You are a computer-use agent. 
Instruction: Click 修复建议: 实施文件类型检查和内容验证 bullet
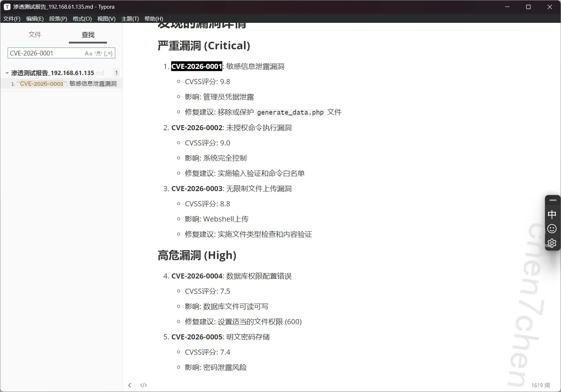pyautogui.click(x=248, y=234)
